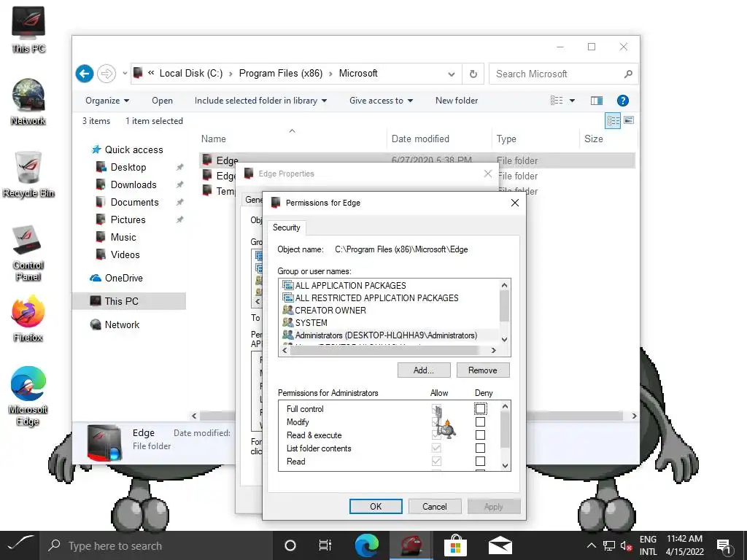Viewport: 747px width, 560px height.
Task: Expand Include selected folder in library
Action: pyautogui.click(x=260, y=101)
